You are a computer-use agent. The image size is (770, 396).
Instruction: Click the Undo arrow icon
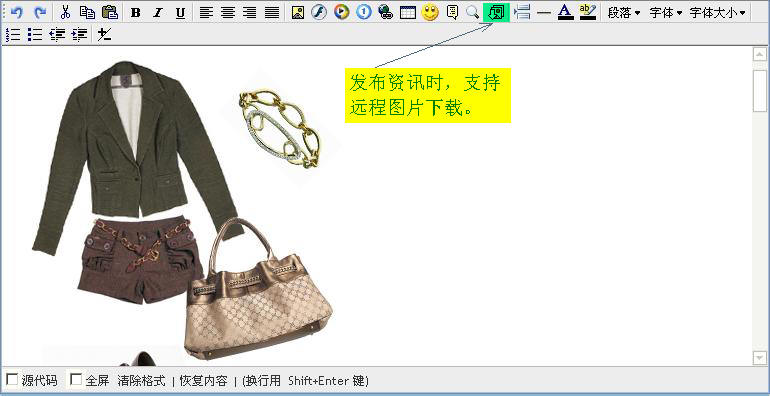pyautogui.click(x=17, y=12)
